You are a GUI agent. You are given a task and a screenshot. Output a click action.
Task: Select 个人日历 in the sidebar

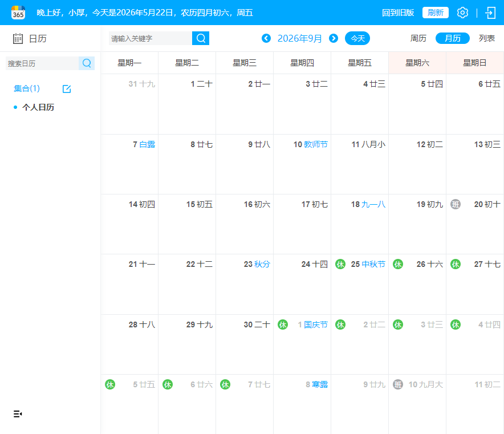pyautogui.click(x=38, y=107)
